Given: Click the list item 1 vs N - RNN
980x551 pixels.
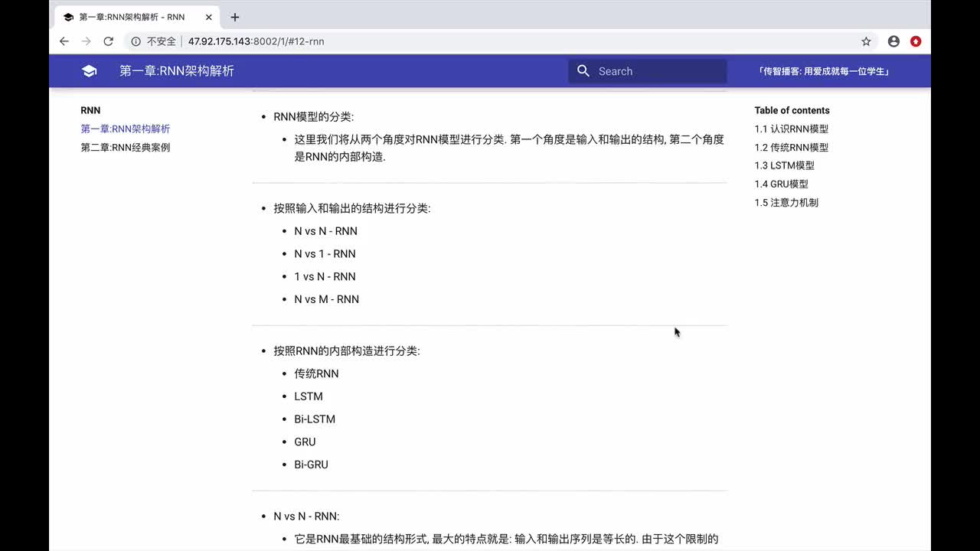Looking at the screenshot, I should 325,276.
